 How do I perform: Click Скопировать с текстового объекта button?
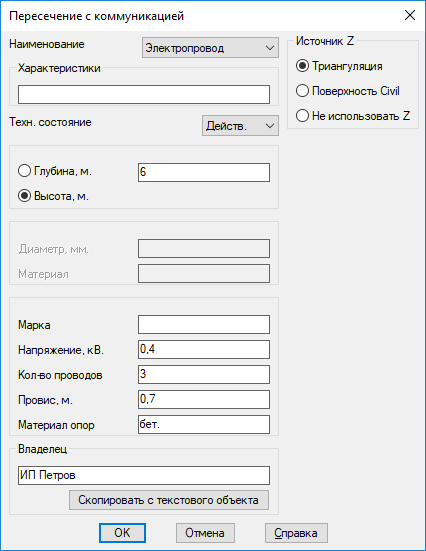[x=169, y=500]
